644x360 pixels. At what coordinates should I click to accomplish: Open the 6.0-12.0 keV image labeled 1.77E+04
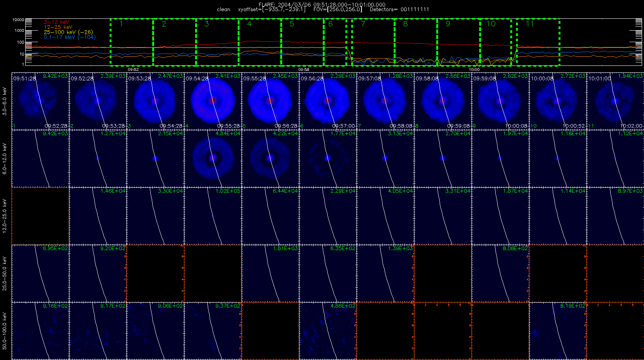click(x=328, y=158)
